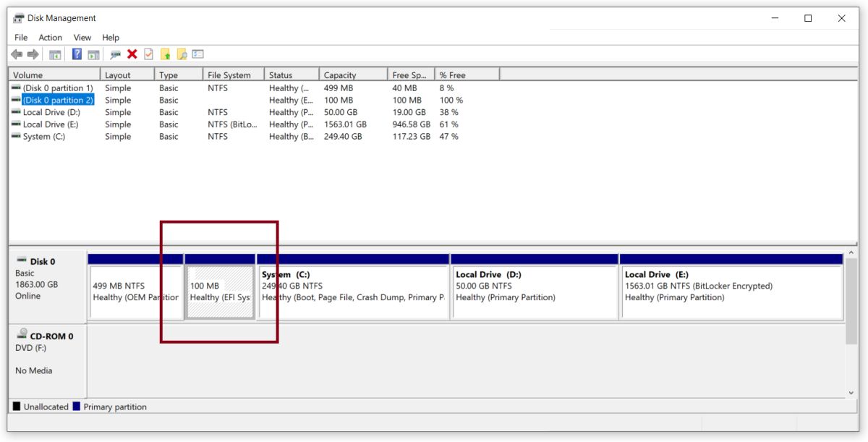Click the CD-ROM 0 DVD (F:) label
This screenshot has width=868, height=442.
[47, 360]
